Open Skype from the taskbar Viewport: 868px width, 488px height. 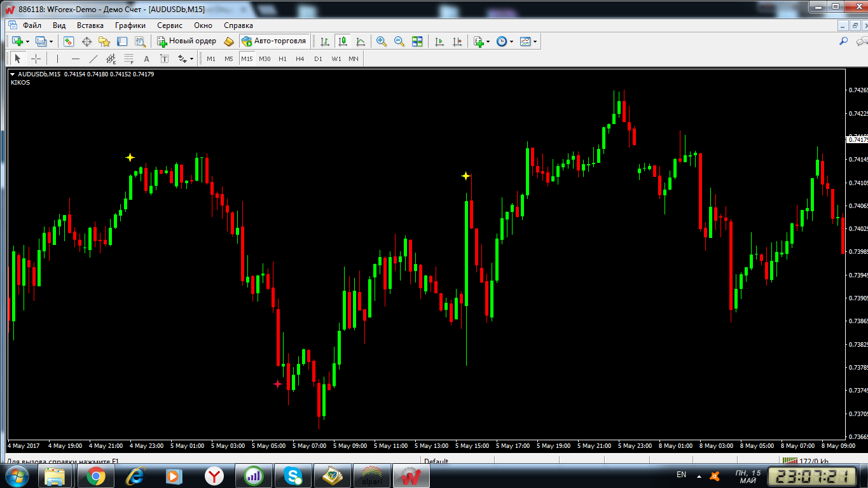[293, 475]
